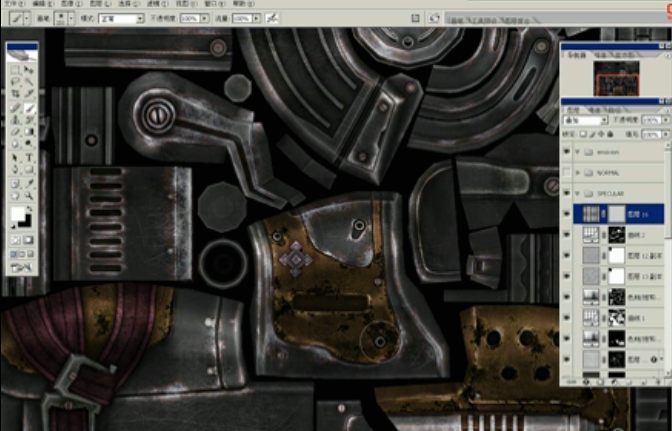Select the Lasso tool
Screen dimensions: 672x431
click(x=15, y=82)
